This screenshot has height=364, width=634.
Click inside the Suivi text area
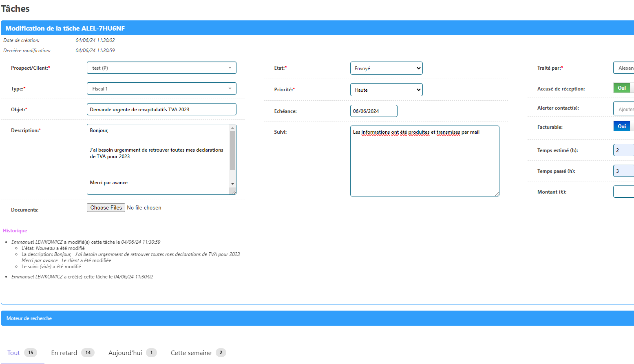pyautogui.click(x=424, y=163)
